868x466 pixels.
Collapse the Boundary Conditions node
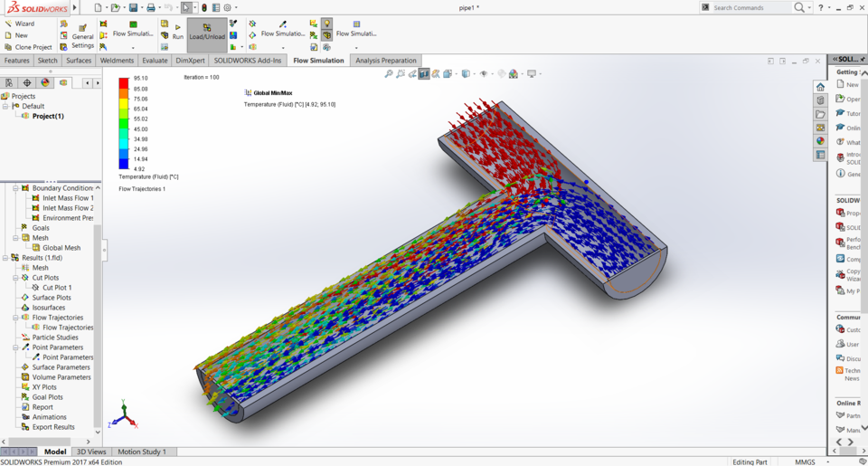16,188
